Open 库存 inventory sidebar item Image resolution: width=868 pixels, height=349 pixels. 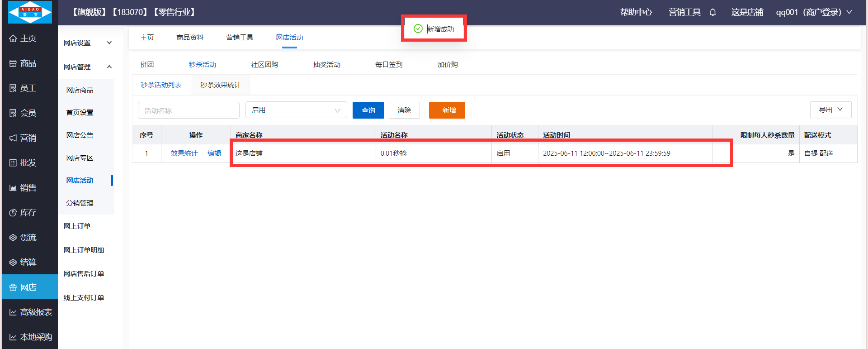(x=28, y=213)
